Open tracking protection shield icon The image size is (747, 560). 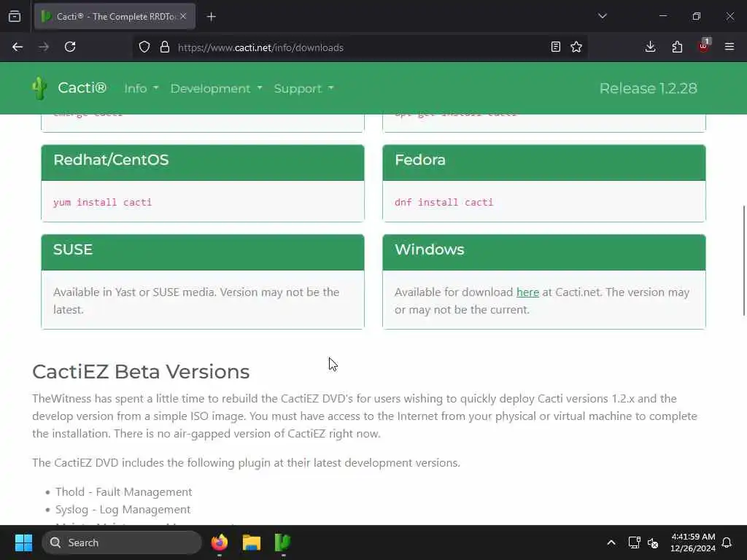tap(144, 47)
